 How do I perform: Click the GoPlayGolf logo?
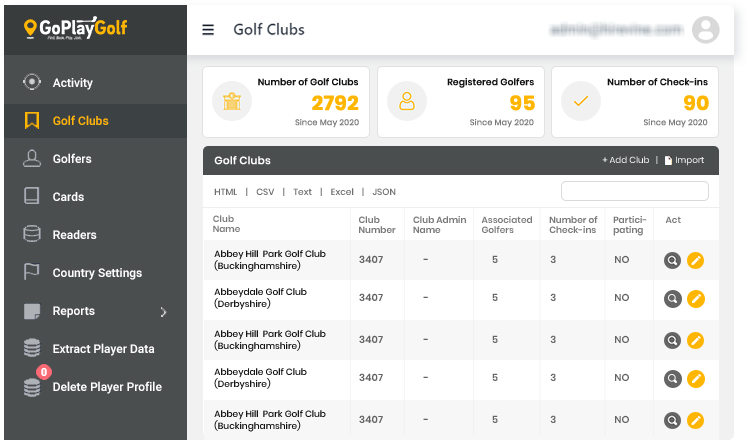tap(75, 28)
